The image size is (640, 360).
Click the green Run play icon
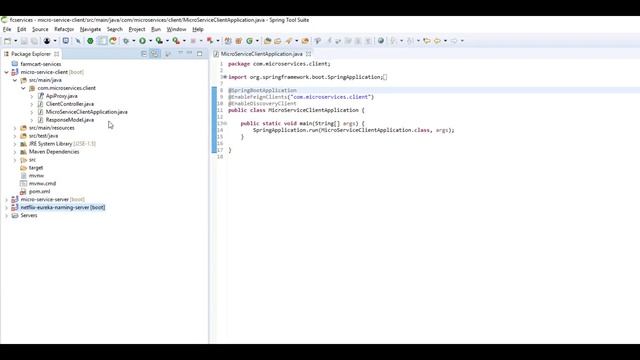coord(142,41)
